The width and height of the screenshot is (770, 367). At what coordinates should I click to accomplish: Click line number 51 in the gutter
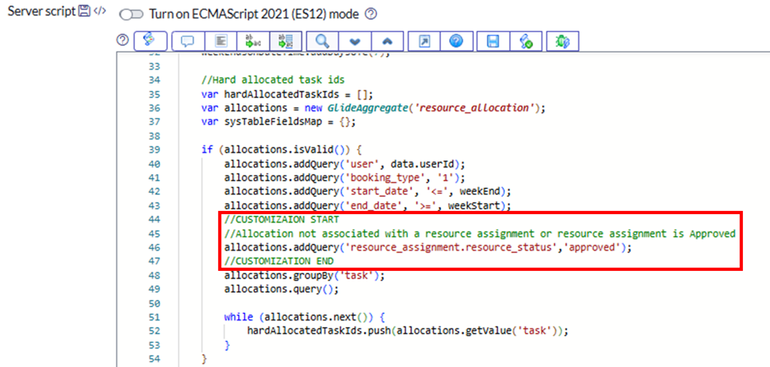click(154, 317)
